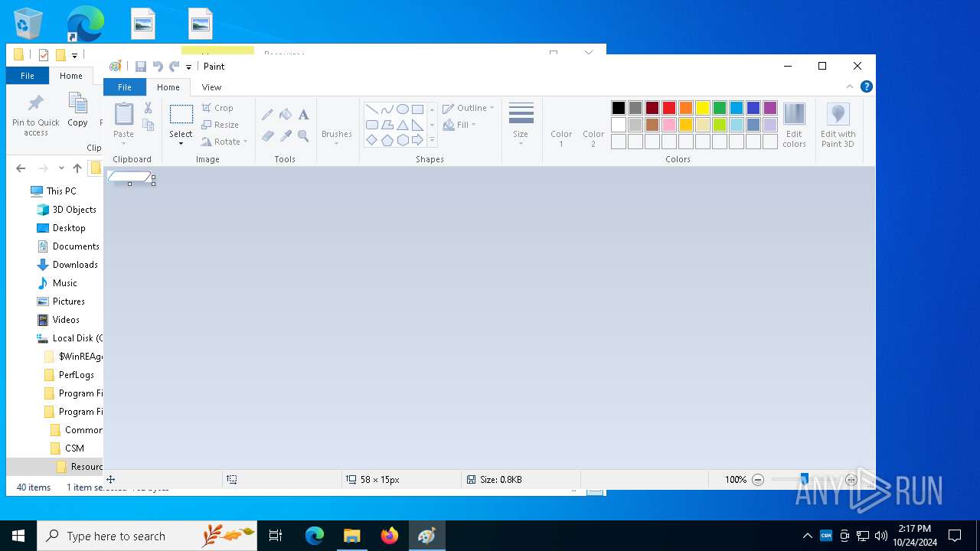Open the shape Outline dropdown
This screenshot has width=980, height=551.
pos(468,108)
